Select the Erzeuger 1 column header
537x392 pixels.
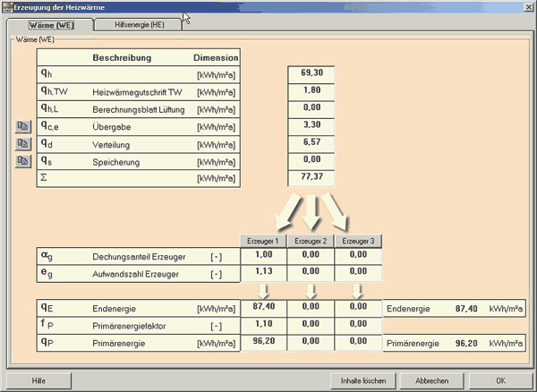point(265,241)
